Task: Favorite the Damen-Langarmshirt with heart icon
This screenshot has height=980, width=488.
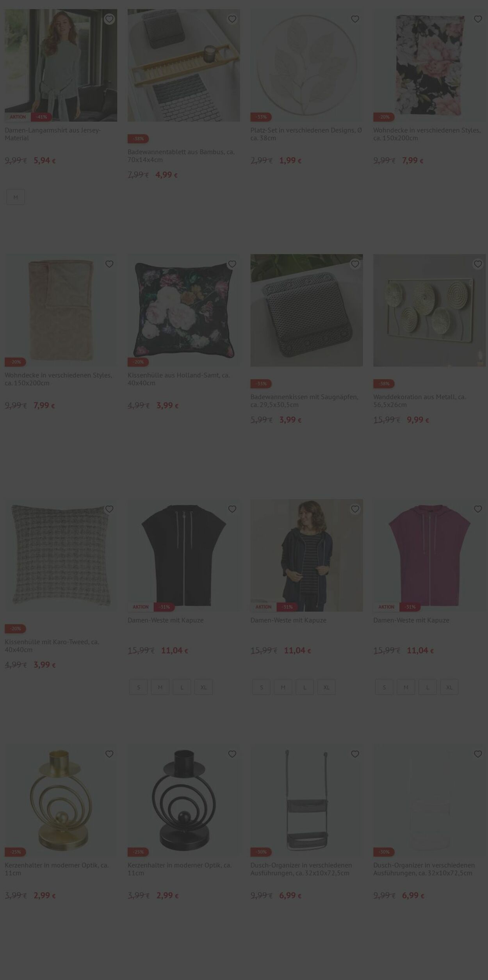Action: point(109,19)
